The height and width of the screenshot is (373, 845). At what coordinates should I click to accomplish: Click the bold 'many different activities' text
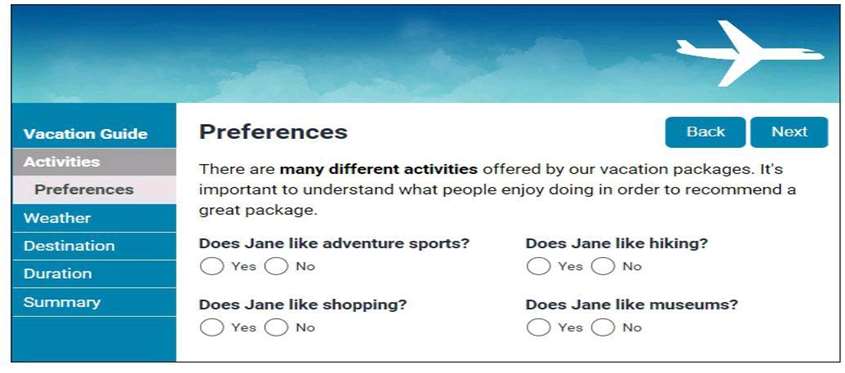coord(378,169)
